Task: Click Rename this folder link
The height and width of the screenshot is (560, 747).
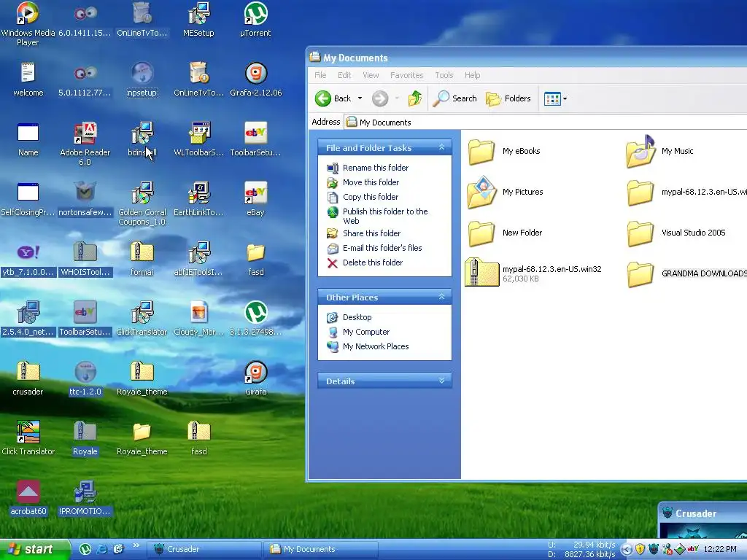Action: tap(376, 168)
